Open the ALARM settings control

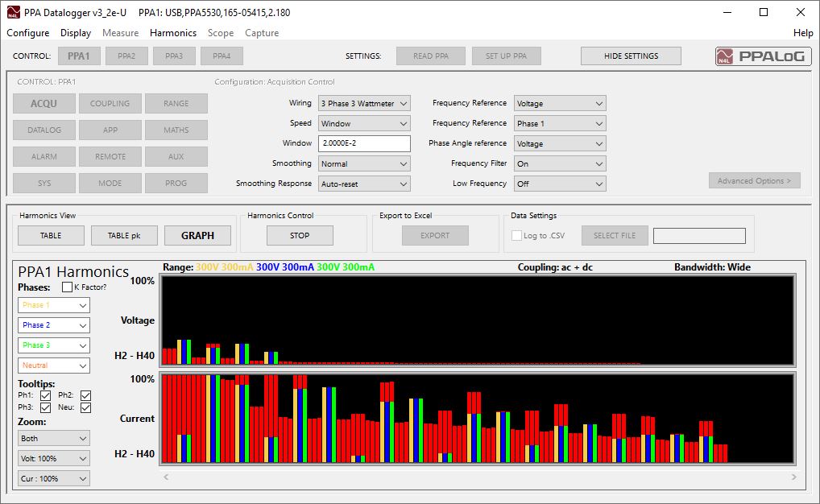(43, 156)
